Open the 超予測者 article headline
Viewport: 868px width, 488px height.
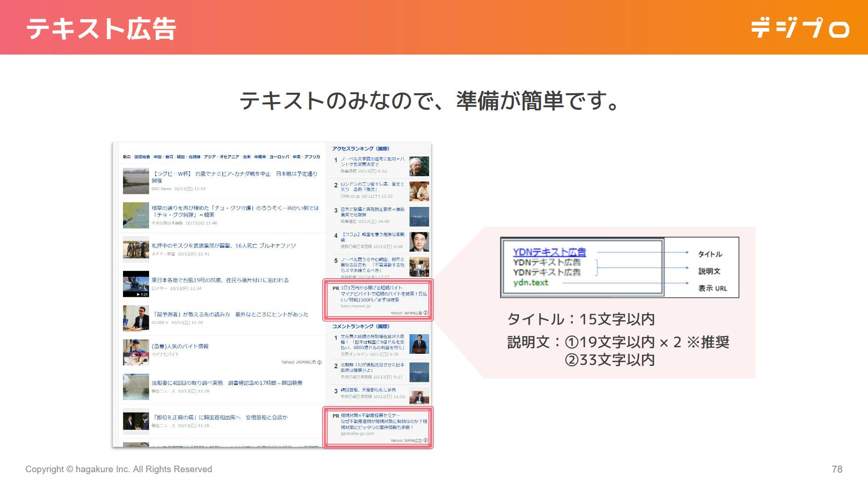pyautogui.click(x=231, y=315)
